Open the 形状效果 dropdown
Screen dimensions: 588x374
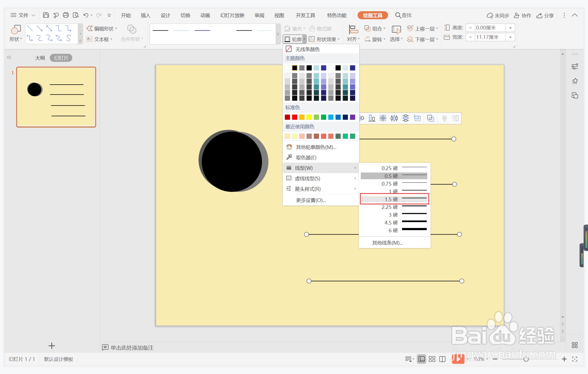coord(324,39)
